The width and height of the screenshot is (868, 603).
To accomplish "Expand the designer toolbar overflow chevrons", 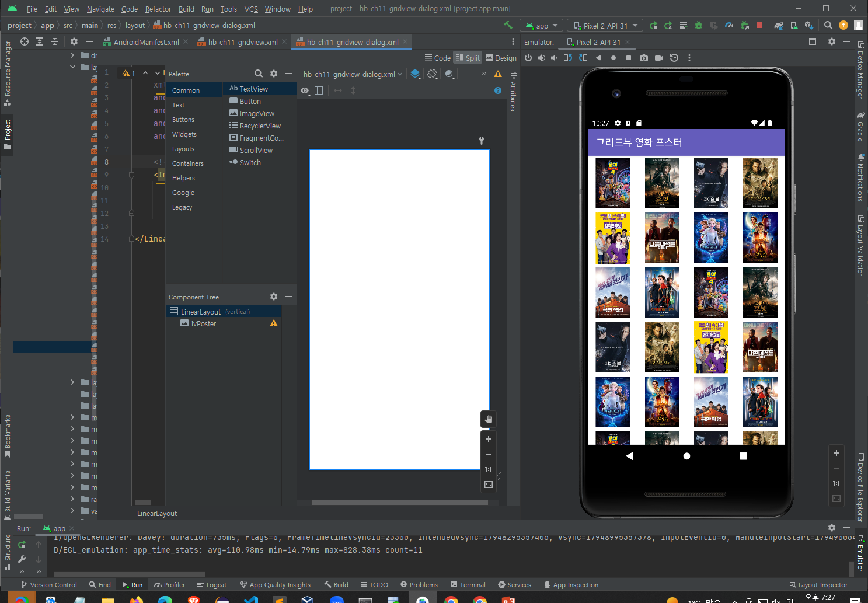I will click(484, 74).
